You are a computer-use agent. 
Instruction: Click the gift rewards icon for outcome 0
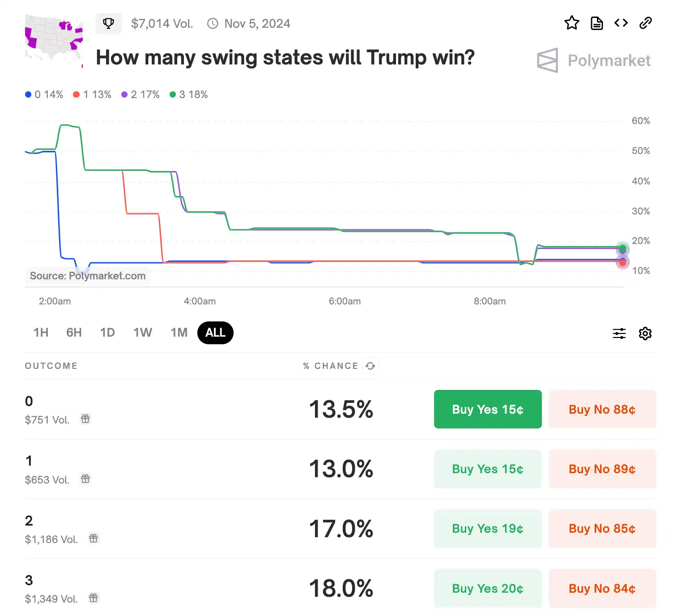[x=85, y=419]
